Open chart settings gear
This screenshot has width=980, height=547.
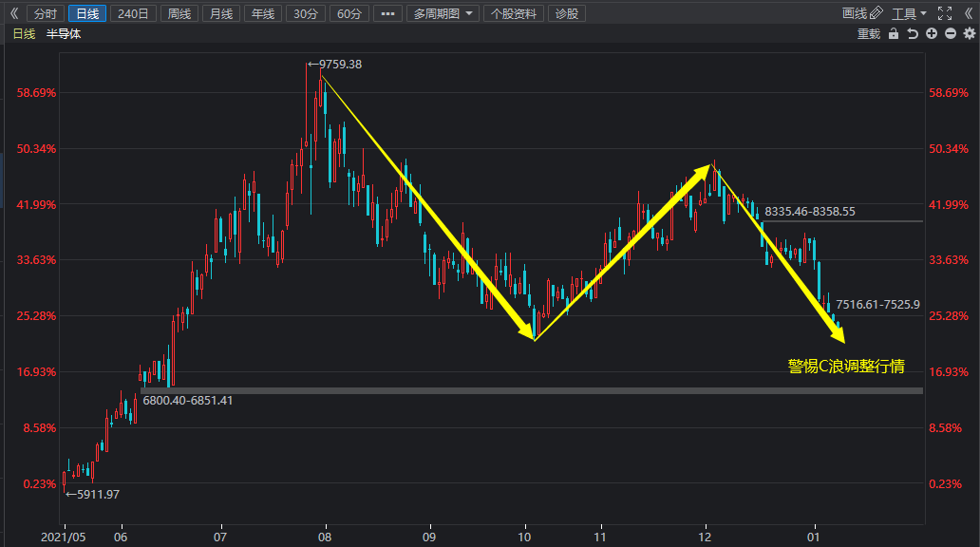(970, 34)
